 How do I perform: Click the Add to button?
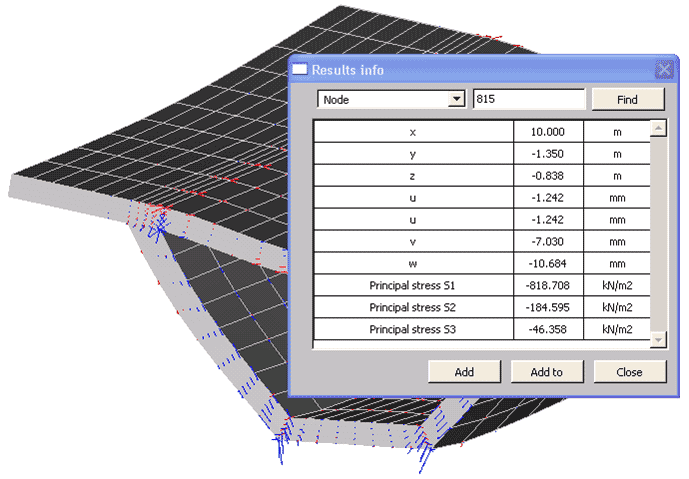pos(547,372)
